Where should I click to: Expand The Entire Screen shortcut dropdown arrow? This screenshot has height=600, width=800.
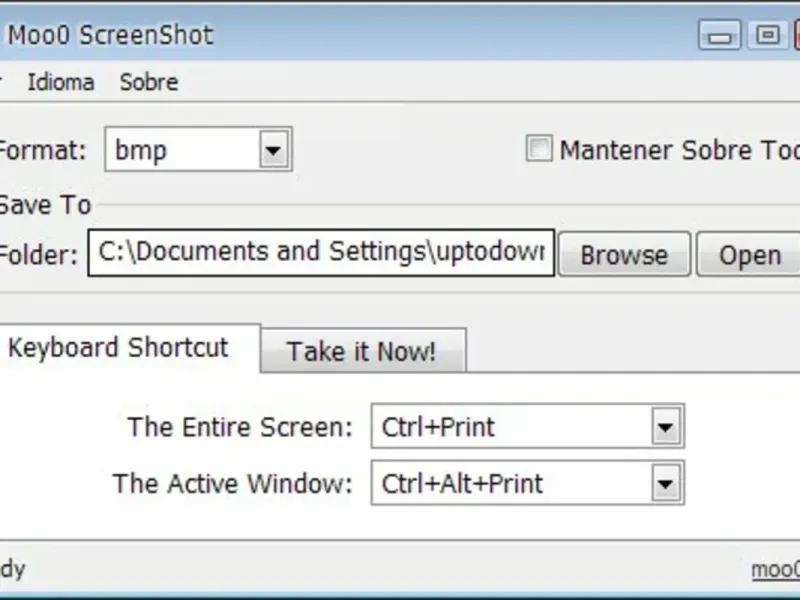point(666,428)
